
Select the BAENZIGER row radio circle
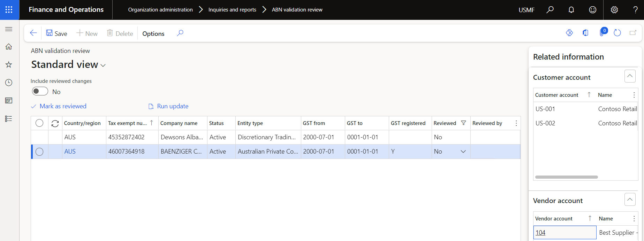(39, 151)
